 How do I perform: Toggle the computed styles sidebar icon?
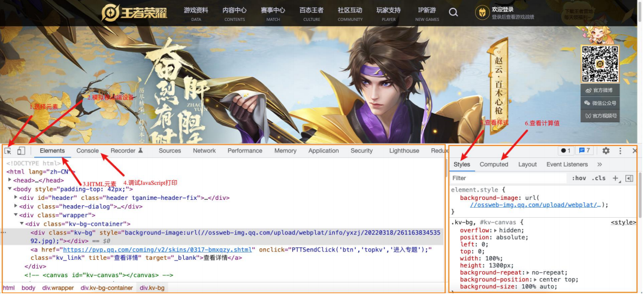629,178
